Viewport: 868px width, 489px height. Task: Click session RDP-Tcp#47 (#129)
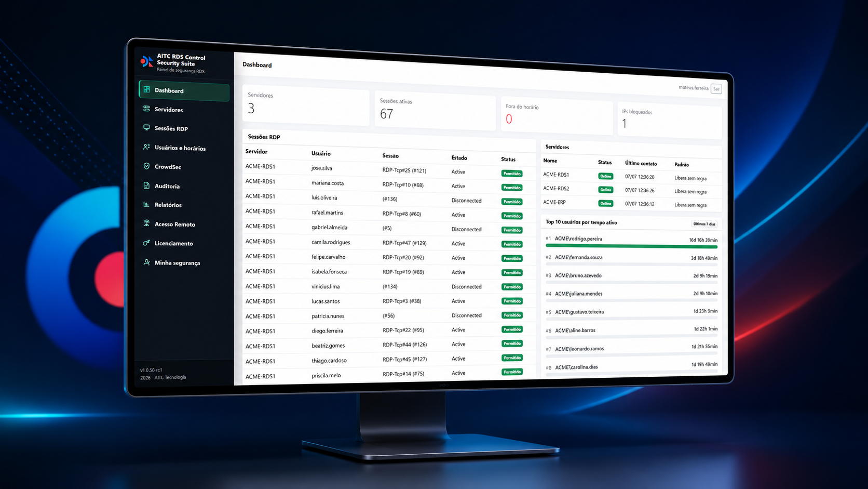[x=404, y=243]
